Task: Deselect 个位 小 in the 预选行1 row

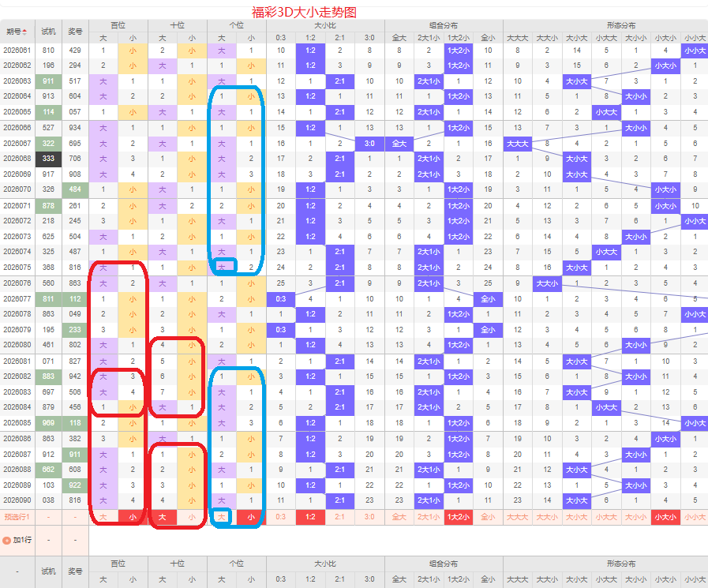Action: tap(251, 517)
